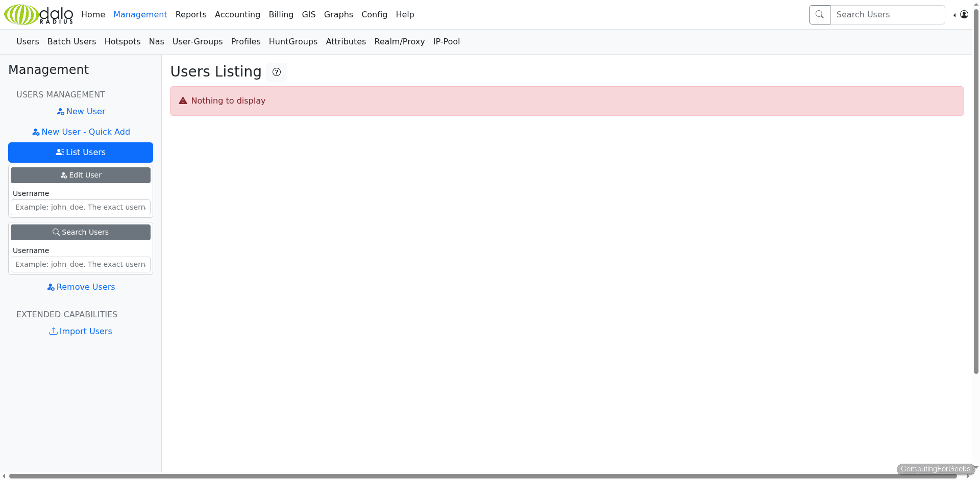980x480 pixels.
Task: Click the daloRADIUS logo
Action: [x=39, y=14]
